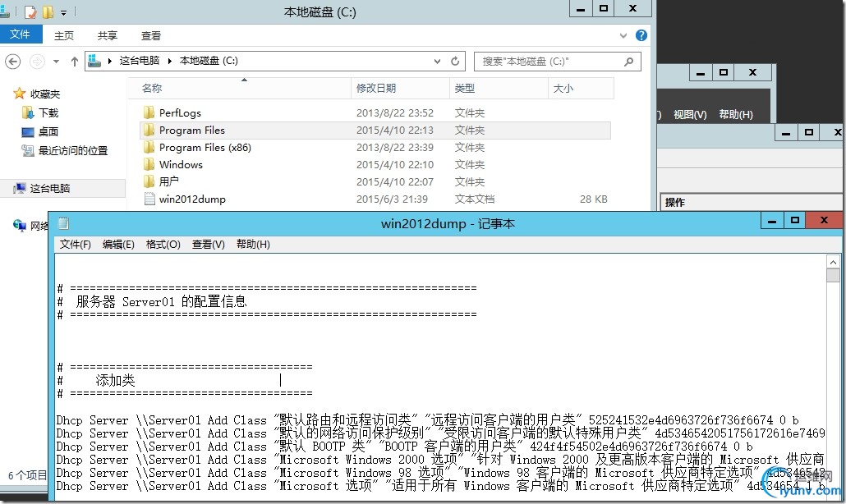The height and width of the screenshot is (504, 846).
Task: Open the Notepad 帮助(H) menu
Action: [x=253, y=244]
